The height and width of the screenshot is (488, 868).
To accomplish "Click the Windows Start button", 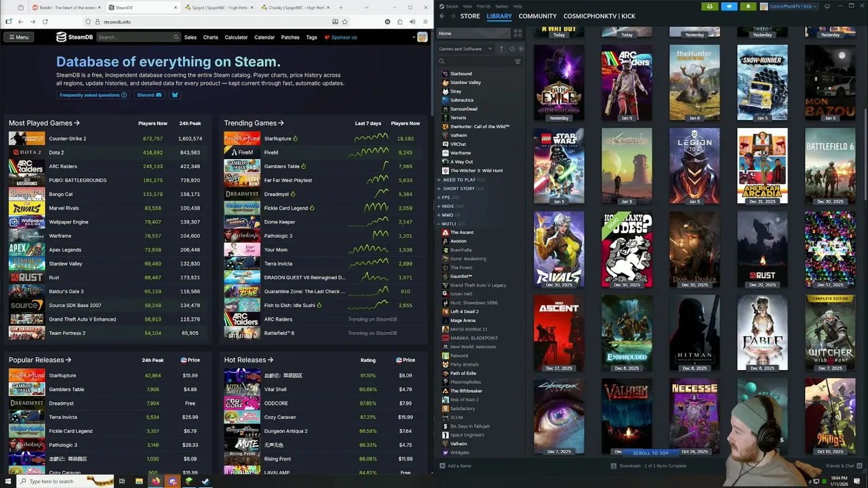I will [8, 481].
